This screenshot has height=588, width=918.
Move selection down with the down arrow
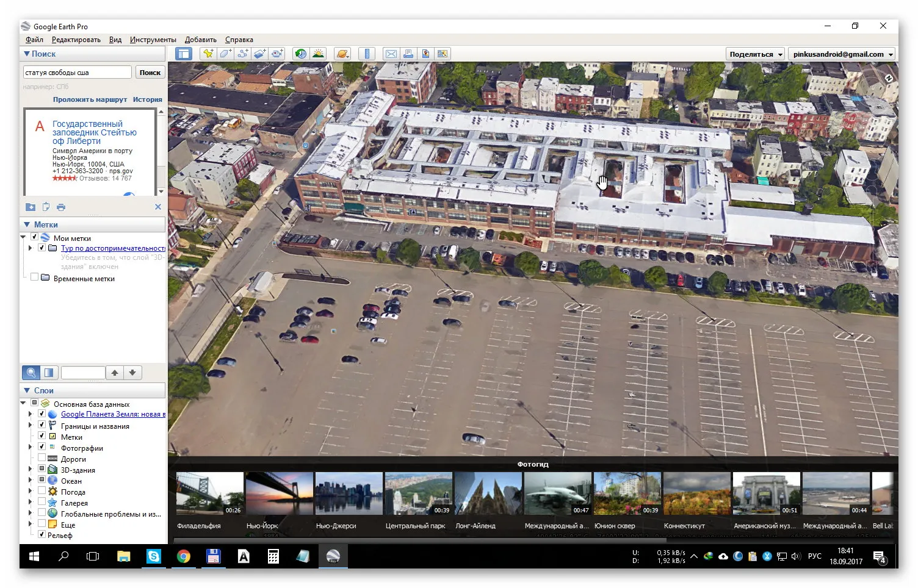click(132, 372)
